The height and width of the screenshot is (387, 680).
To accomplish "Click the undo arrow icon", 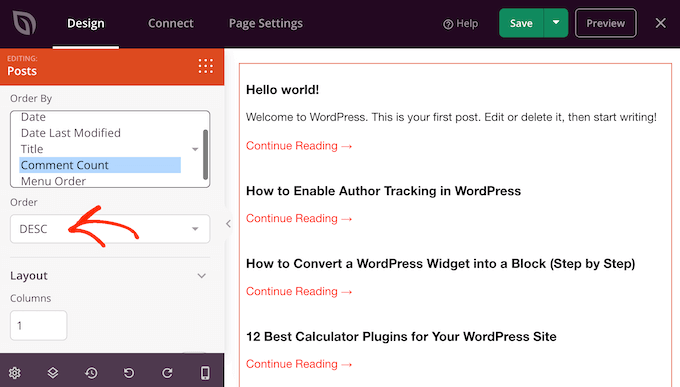I will tap(129, 373).
